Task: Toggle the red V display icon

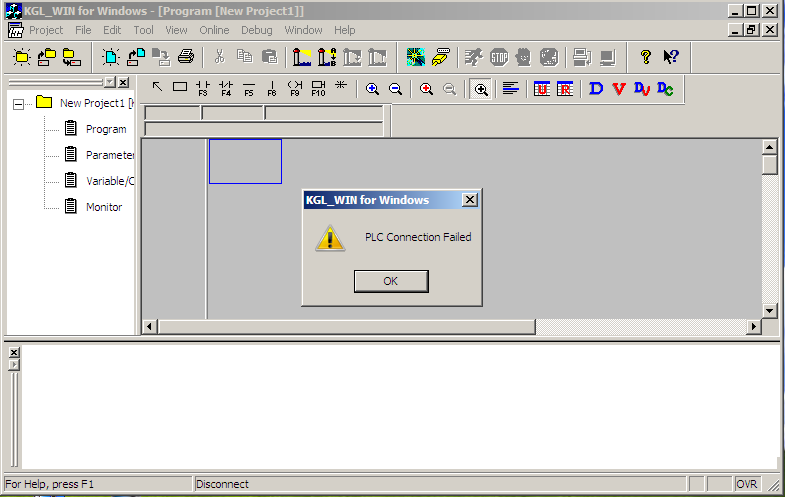Action: pyautogui.click(x=619, y=89)
